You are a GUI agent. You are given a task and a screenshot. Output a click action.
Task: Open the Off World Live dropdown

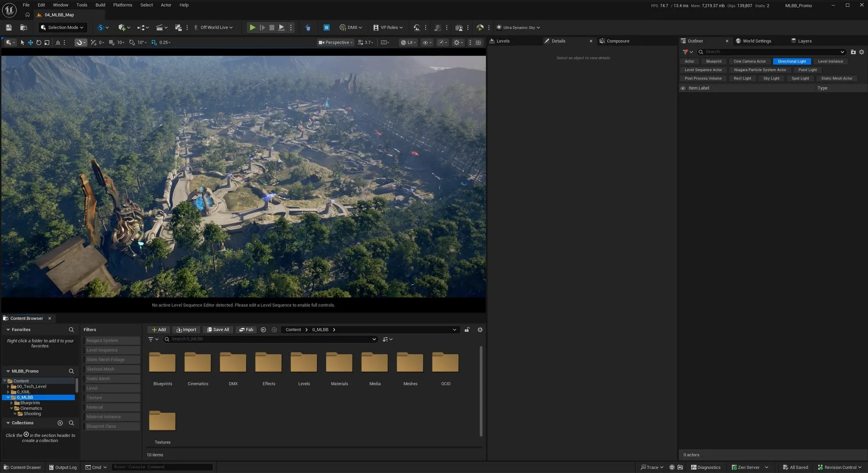pyautogui.click(x=214, y=28)
